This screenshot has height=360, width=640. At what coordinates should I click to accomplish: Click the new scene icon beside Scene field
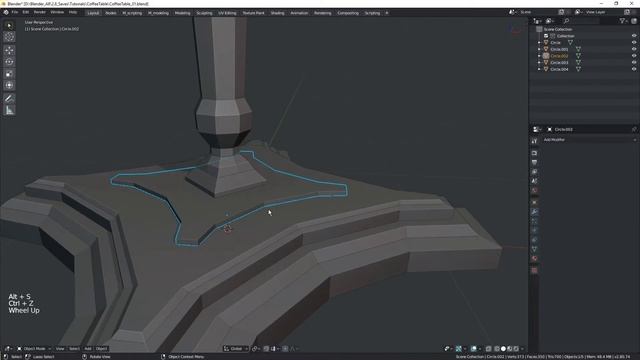pos(561,12)
